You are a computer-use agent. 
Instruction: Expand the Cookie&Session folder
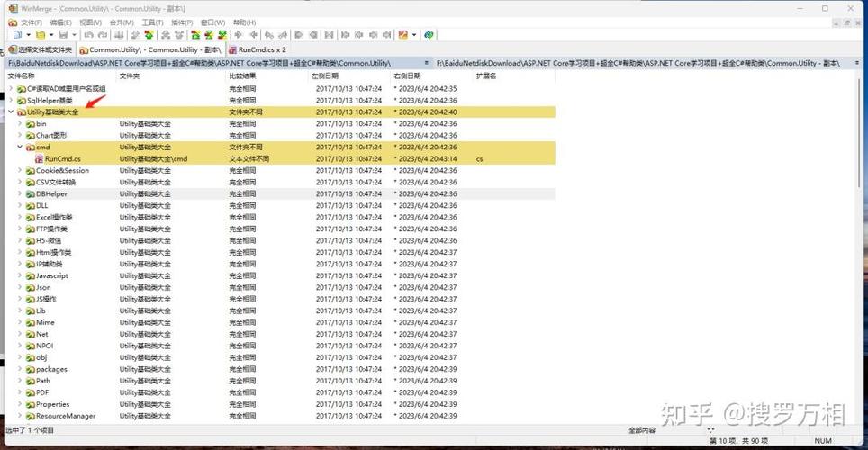pos(20,170)
